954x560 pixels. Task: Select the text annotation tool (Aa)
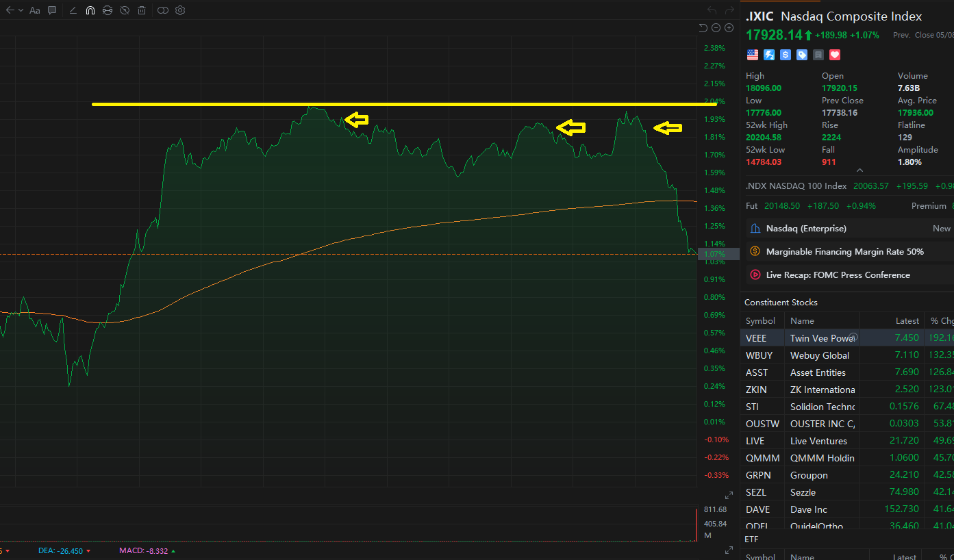pyautogui.click(x=35, y=10)
